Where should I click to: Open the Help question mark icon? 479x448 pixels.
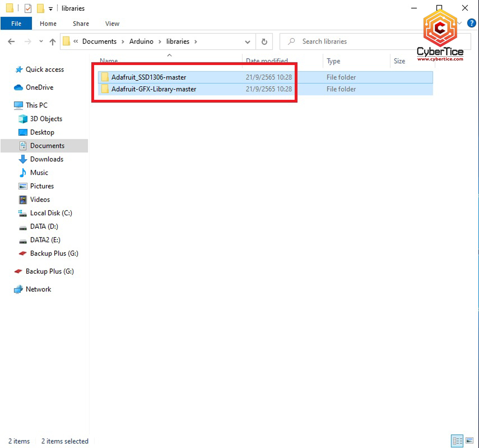point(471,23)
